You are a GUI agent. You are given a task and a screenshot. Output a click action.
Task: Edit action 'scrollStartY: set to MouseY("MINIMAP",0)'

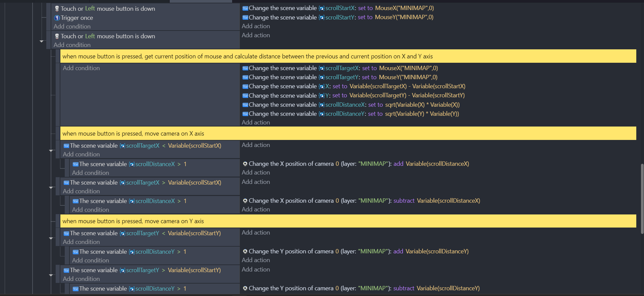(x=338, y=17)
